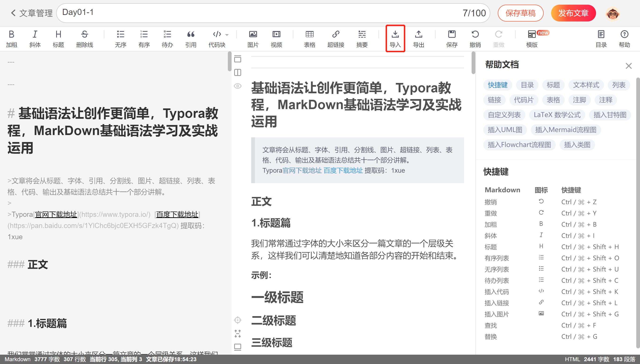Switch to the LaTeX 数学公式 help tag

[557, 115]
